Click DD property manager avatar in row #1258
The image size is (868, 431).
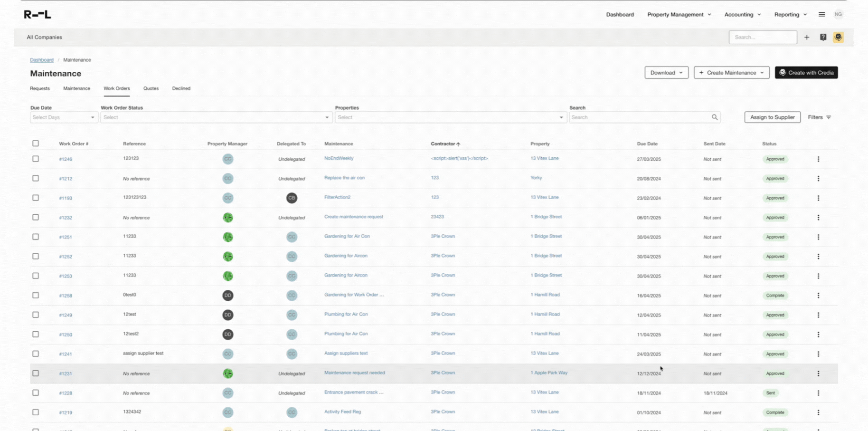(x=228, y=296)
